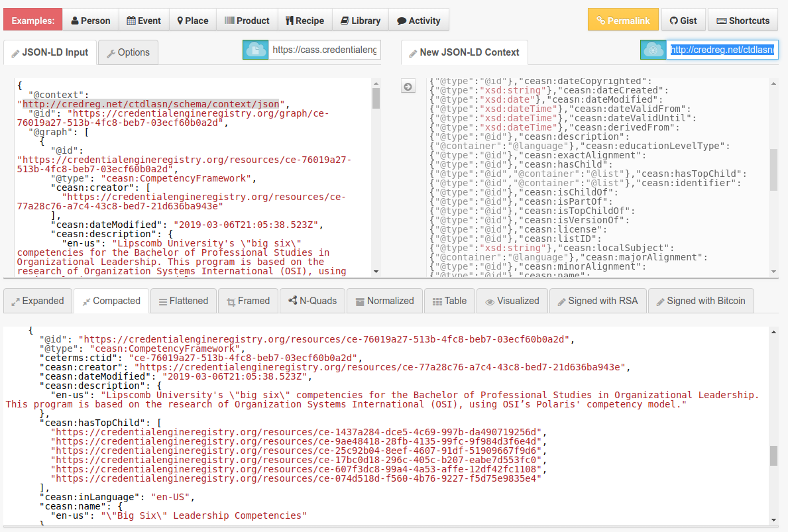This screenshot has height=532, width=788.
Task: Open the Shortcuts panel
Action: [x=742, y=19]
